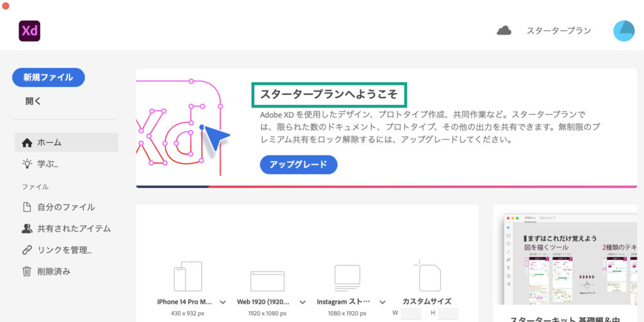The height and width of the screenshot is (322, 644).
Task: Click the カスタムサイズ label
Action: tap(427, 301)
